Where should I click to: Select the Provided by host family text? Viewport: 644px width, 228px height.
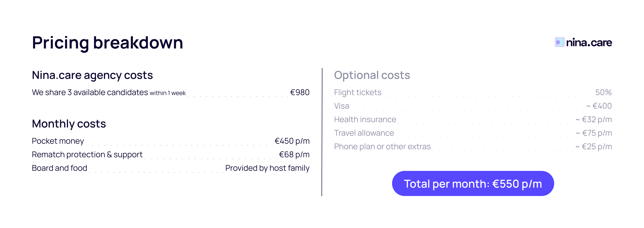[x=267, y=168]
